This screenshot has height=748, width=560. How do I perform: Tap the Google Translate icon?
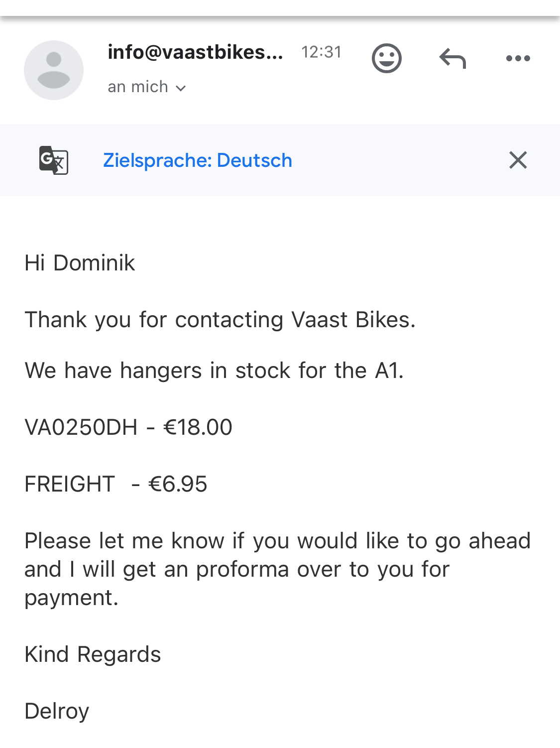(x=54, y=160)
